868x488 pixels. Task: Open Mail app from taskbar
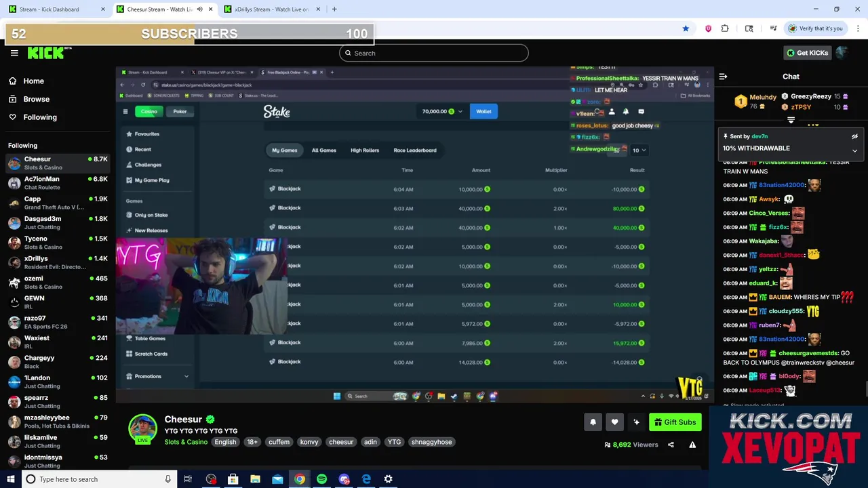coord(277,479)
